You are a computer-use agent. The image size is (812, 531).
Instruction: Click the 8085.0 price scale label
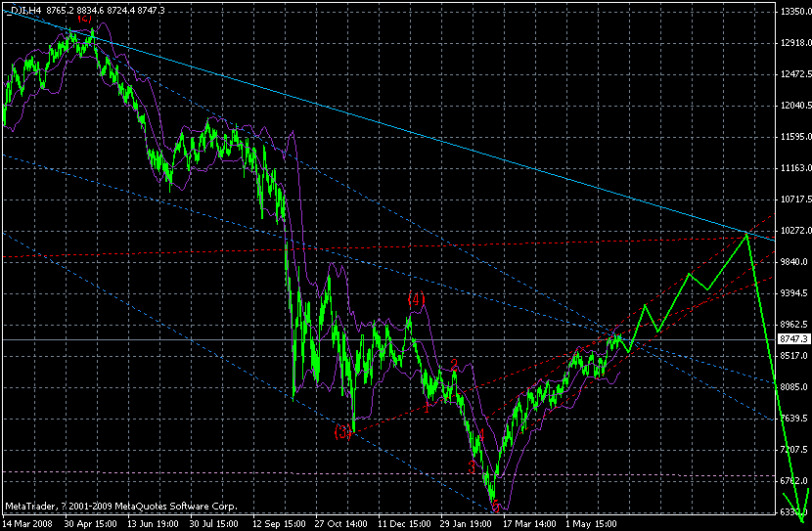coord(793,387)
